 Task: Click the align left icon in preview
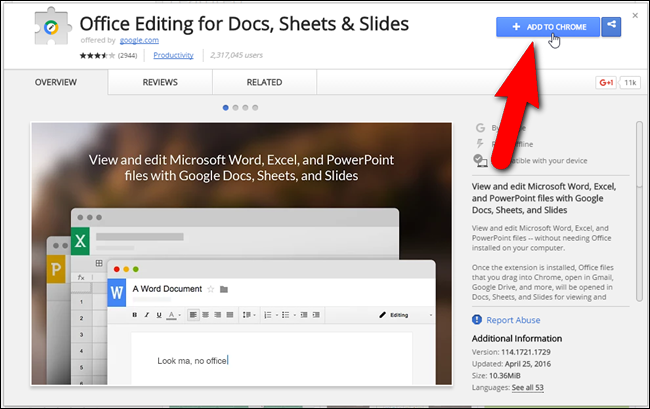point(193,315)
